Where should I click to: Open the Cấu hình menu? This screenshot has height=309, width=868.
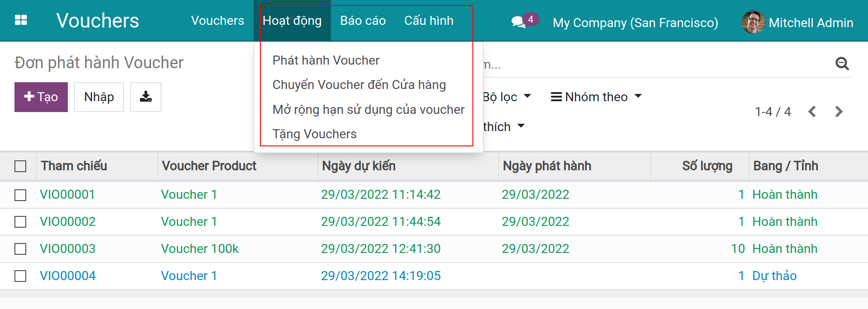(x=429, y=21)
